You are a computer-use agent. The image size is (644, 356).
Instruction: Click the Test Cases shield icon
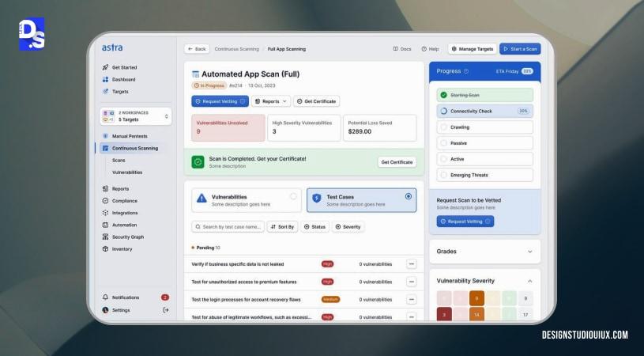317,199
